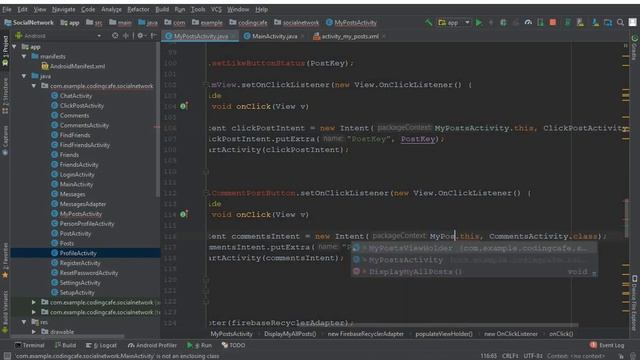Screen dimensions: 640x360
Task: Open the Event Log
Action: point(607,345)
